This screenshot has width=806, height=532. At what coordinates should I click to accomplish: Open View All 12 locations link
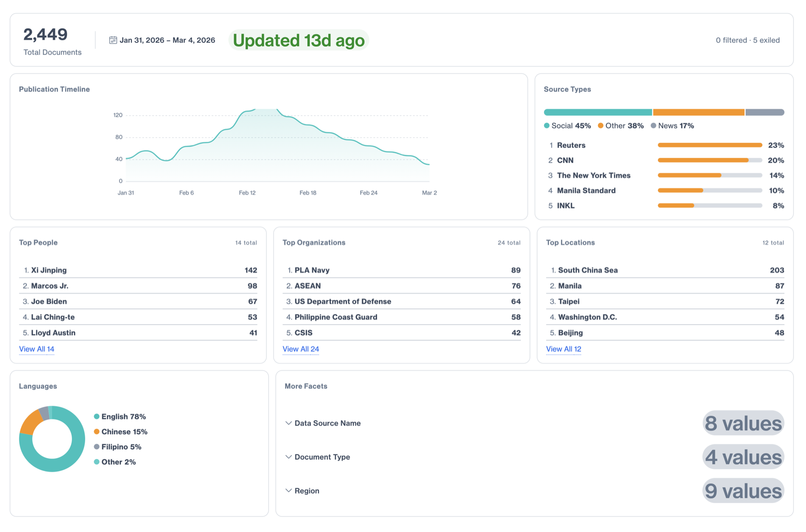coord(564,349)
